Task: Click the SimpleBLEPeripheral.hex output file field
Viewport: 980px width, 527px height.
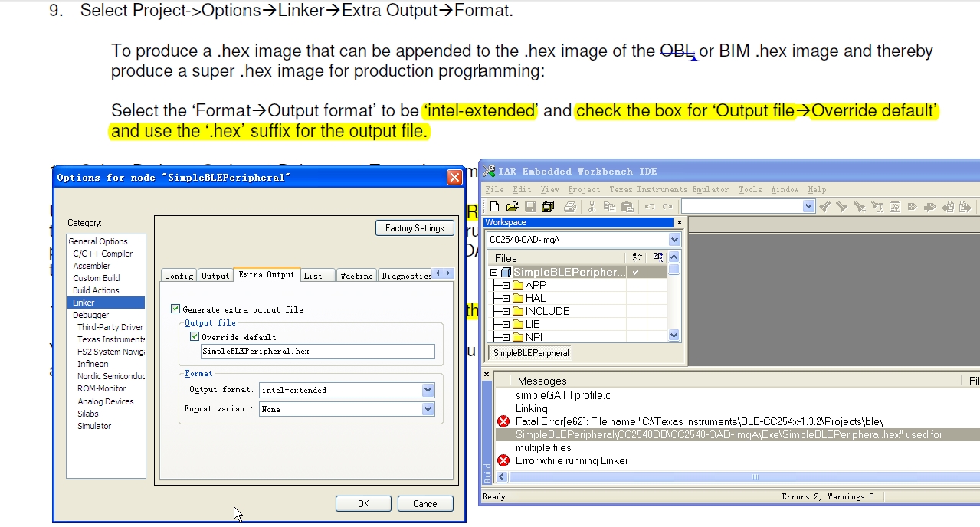Action: coord(317,351)
